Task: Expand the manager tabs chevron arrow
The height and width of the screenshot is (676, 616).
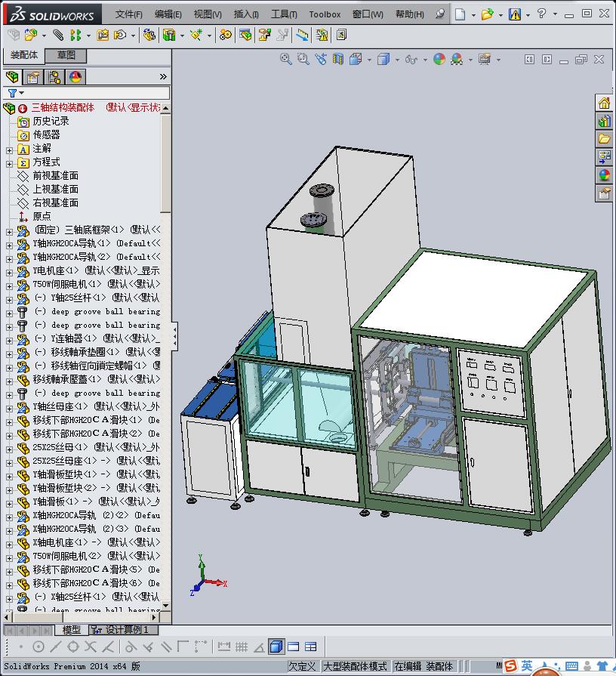Action: click(163, 77)
